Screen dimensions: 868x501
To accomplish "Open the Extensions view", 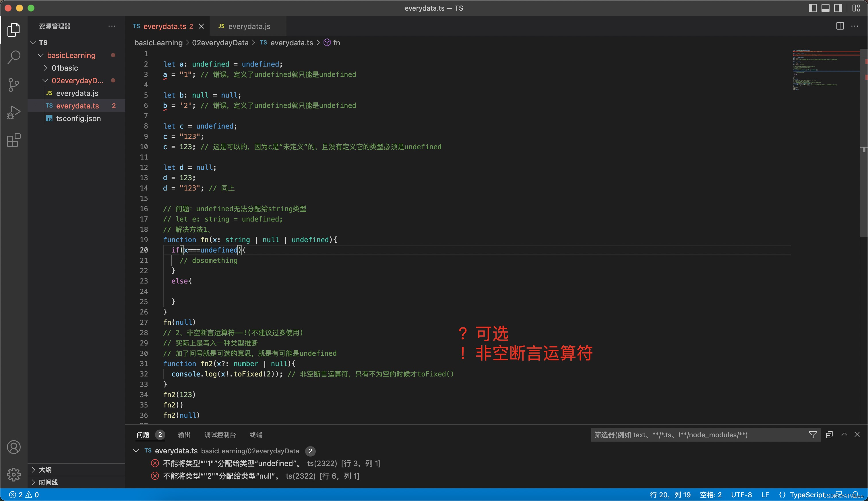I will tap(14, 140).
